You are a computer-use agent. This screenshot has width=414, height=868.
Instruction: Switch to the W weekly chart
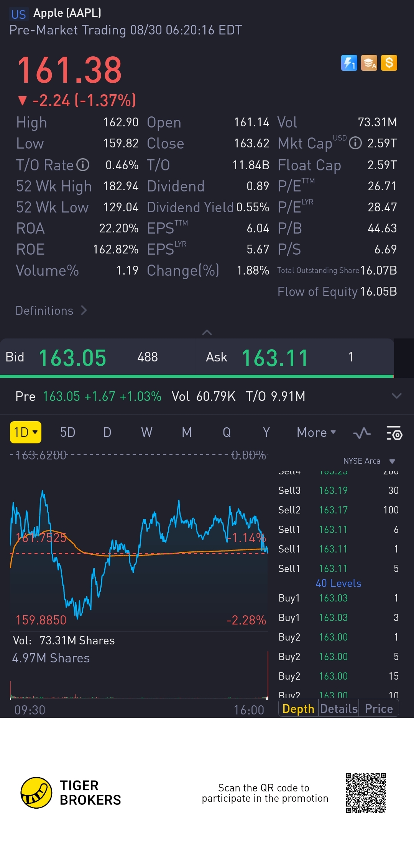click(x=146, y=433)
